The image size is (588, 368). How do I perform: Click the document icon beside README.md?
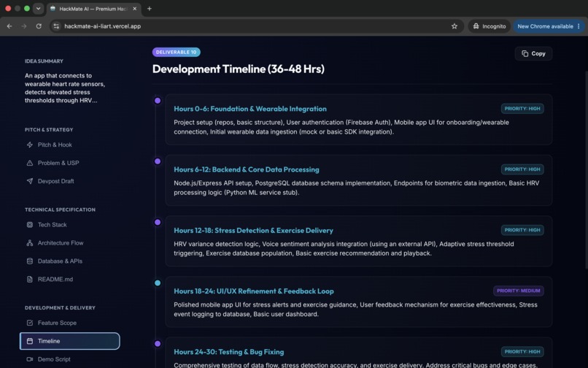(30, 280)
